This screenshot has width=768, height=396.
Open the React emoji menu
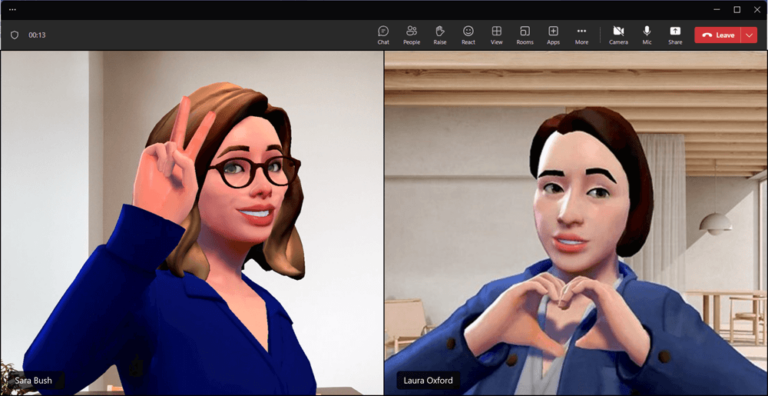(468, 35)
